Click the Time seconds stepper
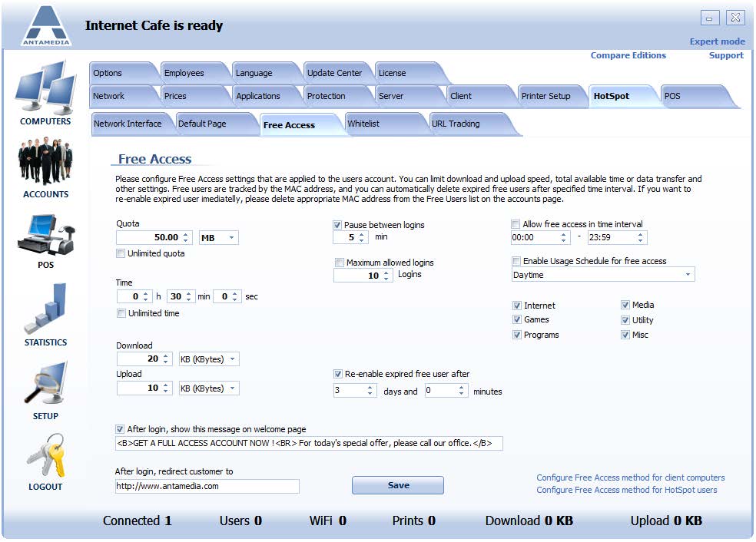This screenshot has height=542, width=756. pyautogui.click(x=235, y=297)
